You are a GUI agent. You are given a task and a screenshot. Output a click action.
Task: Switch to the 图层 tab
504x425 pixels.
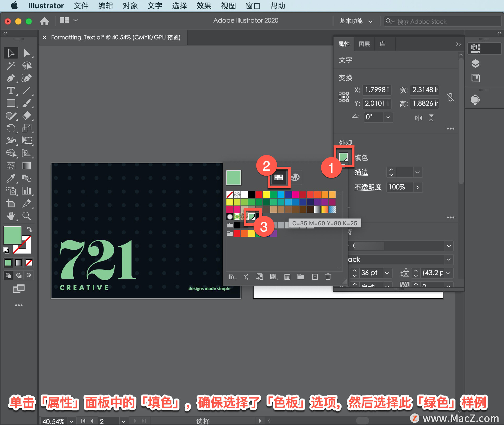364,44
